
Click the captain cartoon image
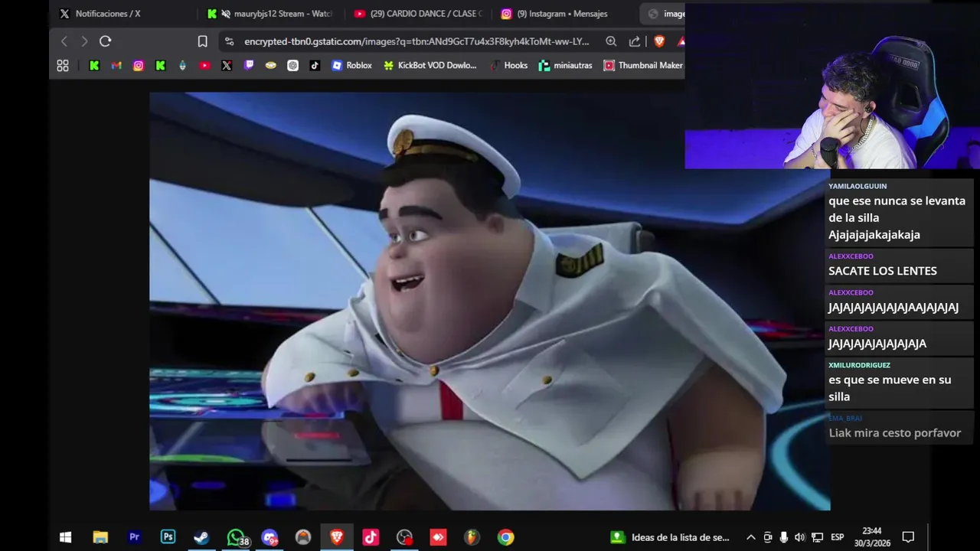click(489, 301)
